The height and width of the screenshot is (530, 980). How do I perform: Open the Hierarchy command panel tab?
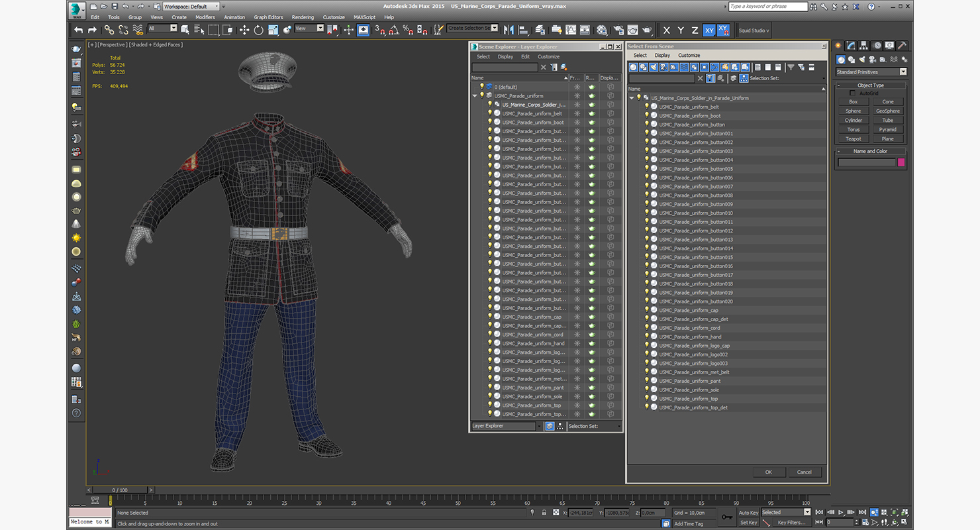click(x=865, y=46)
